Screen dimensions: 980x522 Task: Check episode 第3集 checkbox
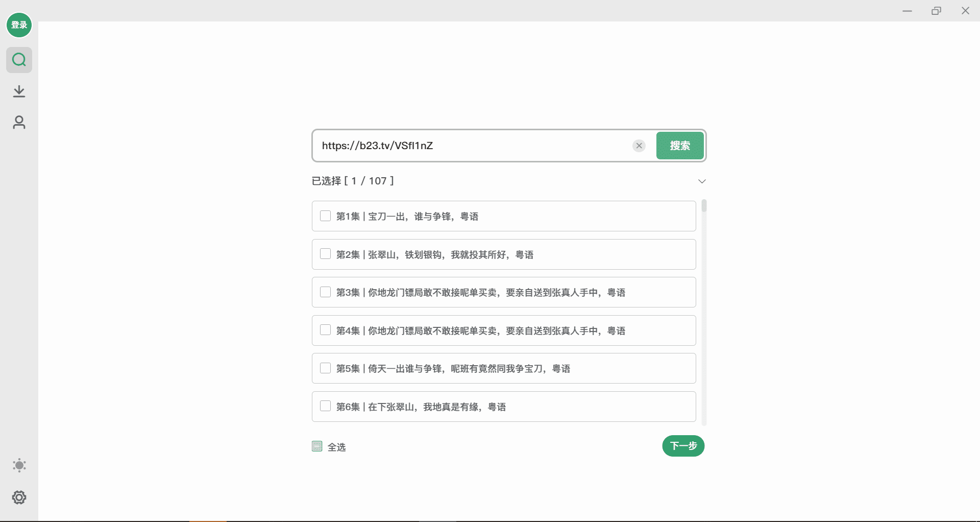coord(325,292)
